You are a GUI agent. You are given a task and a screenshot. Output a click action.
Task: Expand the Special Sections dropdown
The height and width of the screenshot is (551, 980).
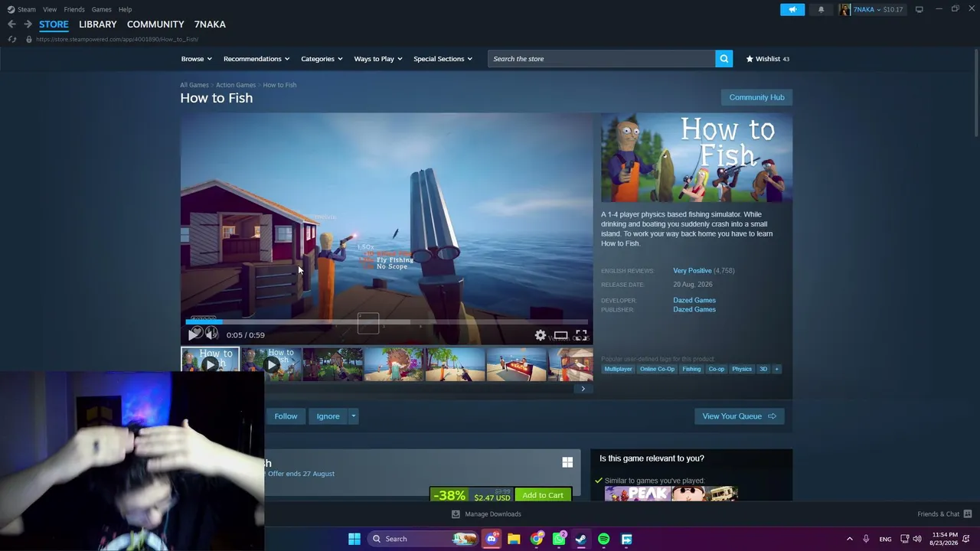[443, 59]
